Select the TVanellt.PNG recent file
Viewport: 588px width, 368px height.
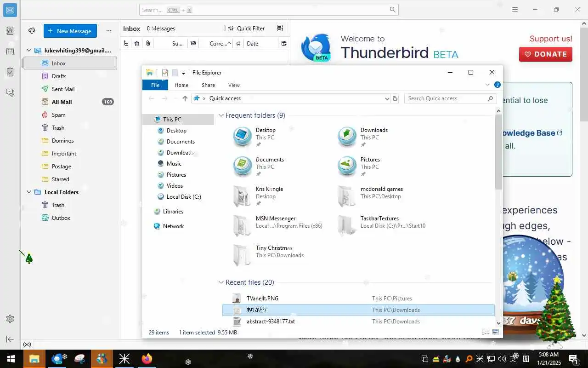click(x=358, y=298)
